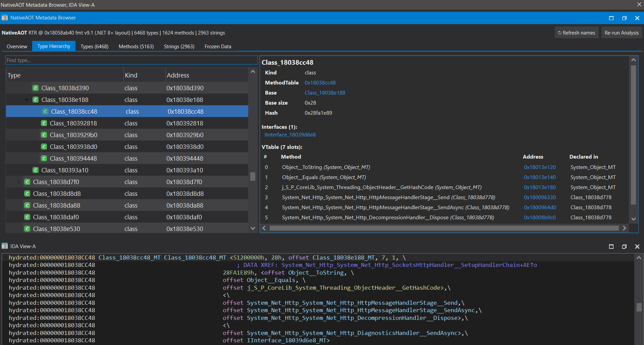Click the NativeAOT Metadata Browser panel icon
The height and width of the screenshot is (345, 644).
5,18
